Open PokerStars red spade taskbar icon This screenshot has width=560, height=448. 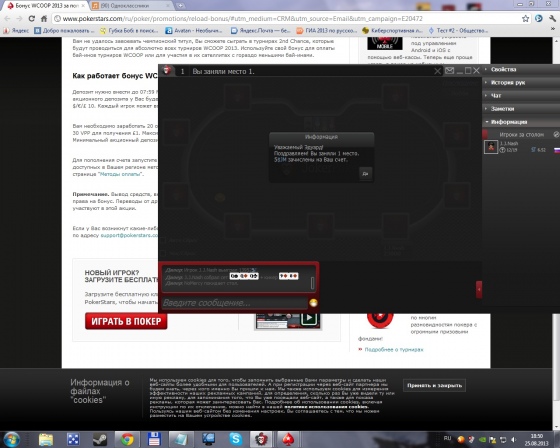tap(288, 439)
